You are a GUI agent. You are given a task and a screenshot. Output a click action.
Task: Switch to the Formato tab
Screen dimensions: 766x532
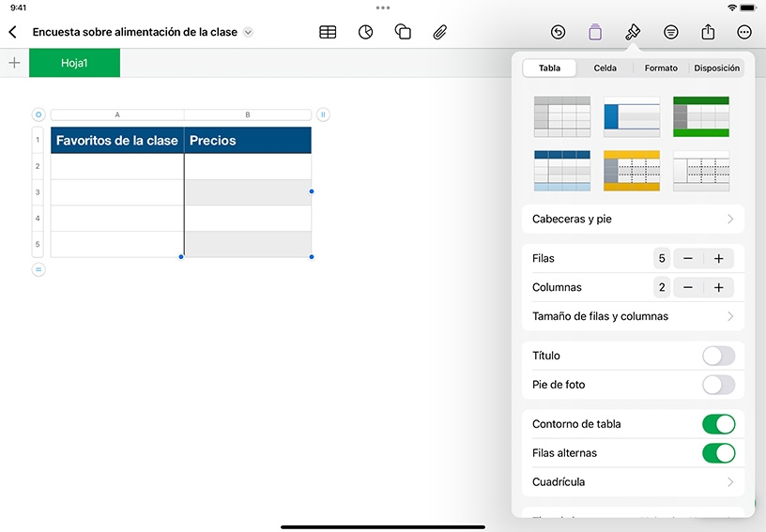pos(661,68)
